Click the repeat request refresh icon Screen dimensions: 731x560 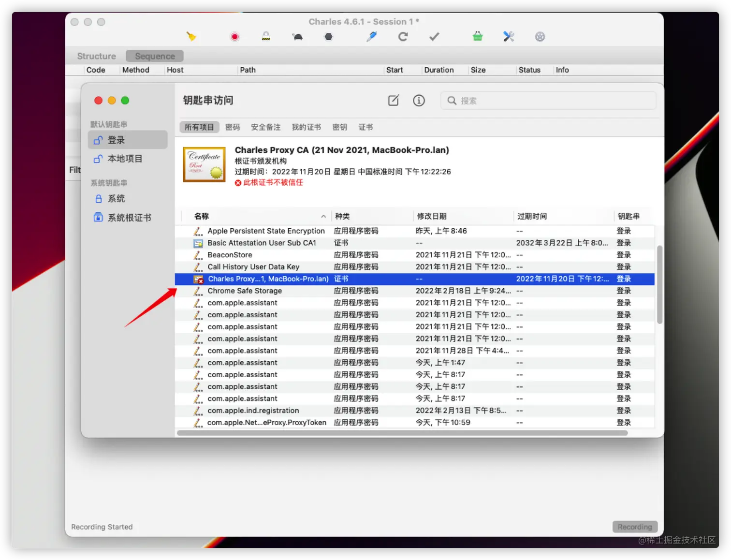(403, 37)
